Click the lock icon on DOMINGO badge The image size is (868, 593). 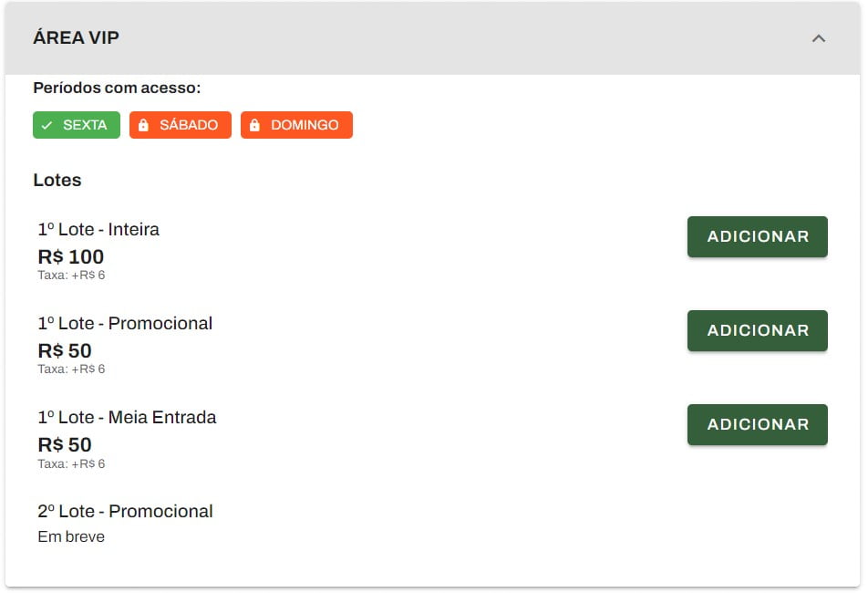254,125
